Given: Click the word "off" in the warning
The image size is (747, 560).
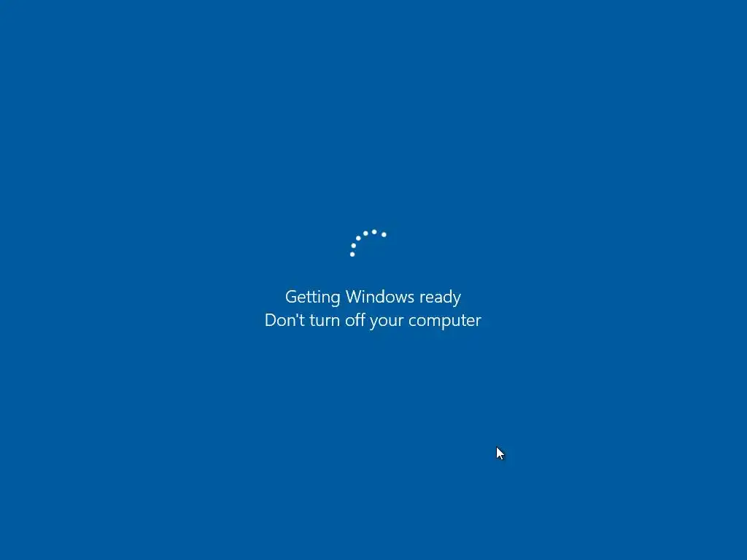Looking at the screenshot, I should (x=355, y=320).
